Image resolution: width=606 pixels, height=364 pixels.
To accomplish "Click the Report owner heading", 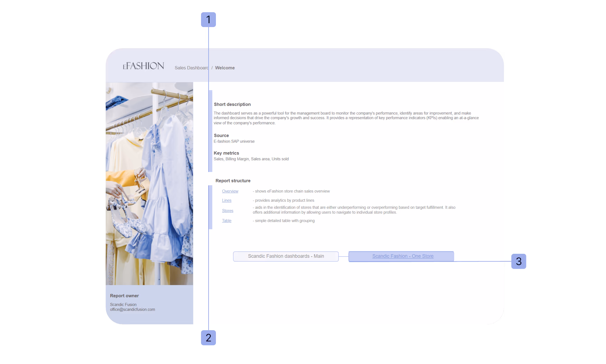I will pyautogui.click(x=124, y=295).
